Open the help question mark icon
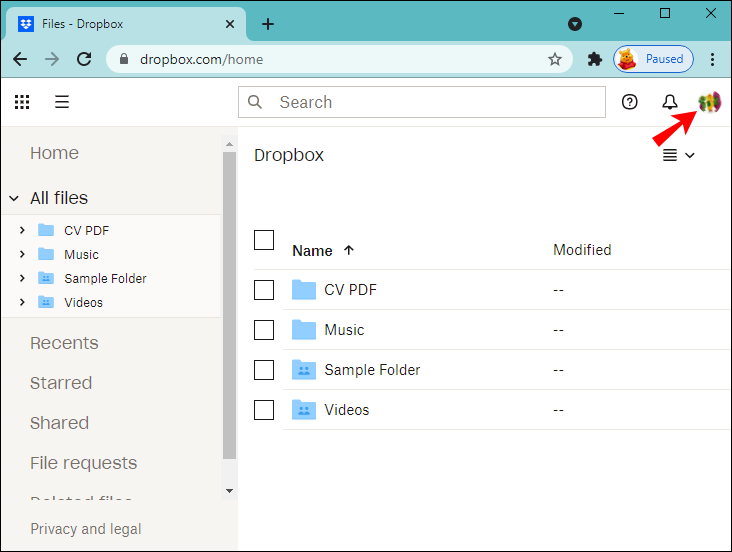 [x=630, y=102]
